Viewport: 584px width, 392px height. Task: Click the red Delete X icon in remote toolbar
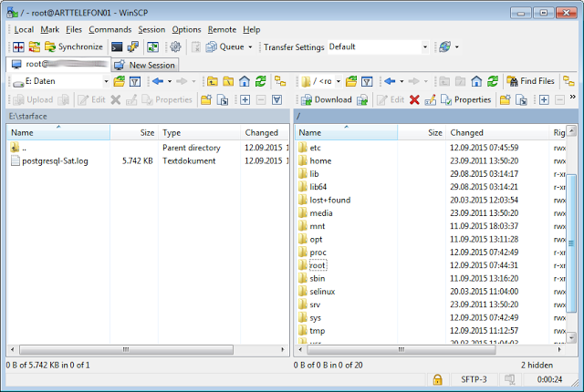(414, 99)
